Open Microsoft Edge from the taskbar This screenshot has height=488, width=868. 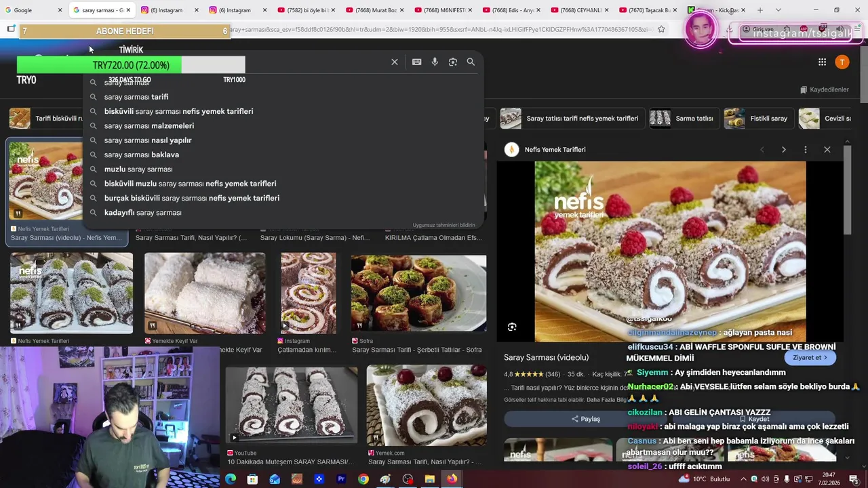231,479
